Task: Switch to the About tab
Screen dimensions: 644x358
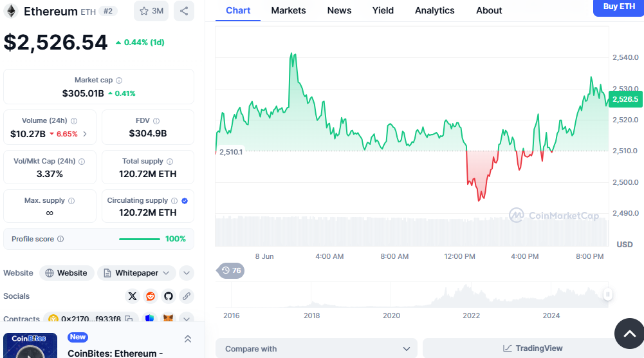Action: (489, 10)
